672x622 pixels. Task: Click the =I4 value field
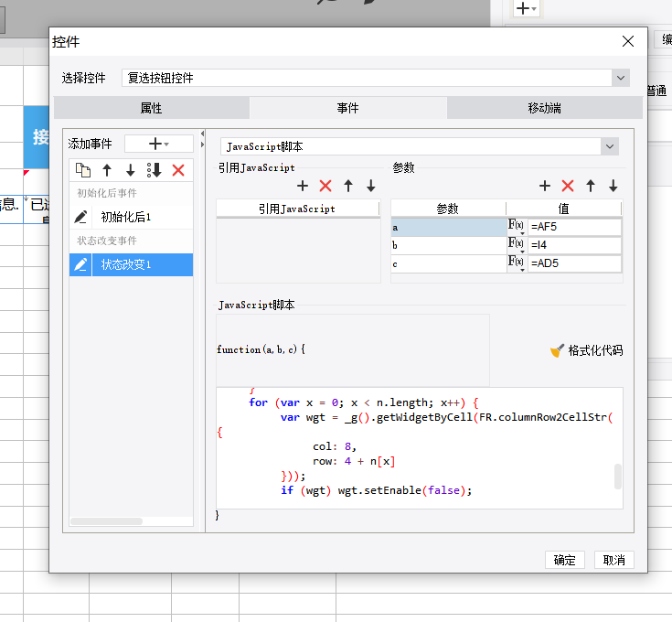(574, 245)
